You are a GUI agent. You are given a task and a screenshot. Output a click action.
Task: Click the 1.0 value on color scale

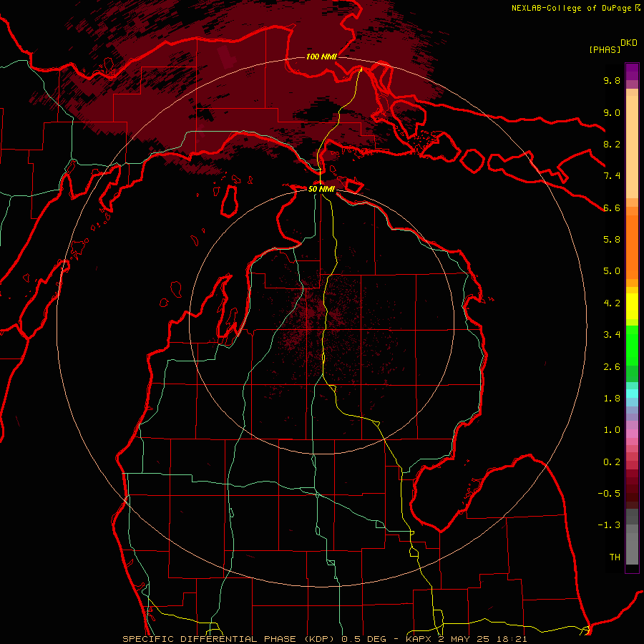(x=612, y=430)
